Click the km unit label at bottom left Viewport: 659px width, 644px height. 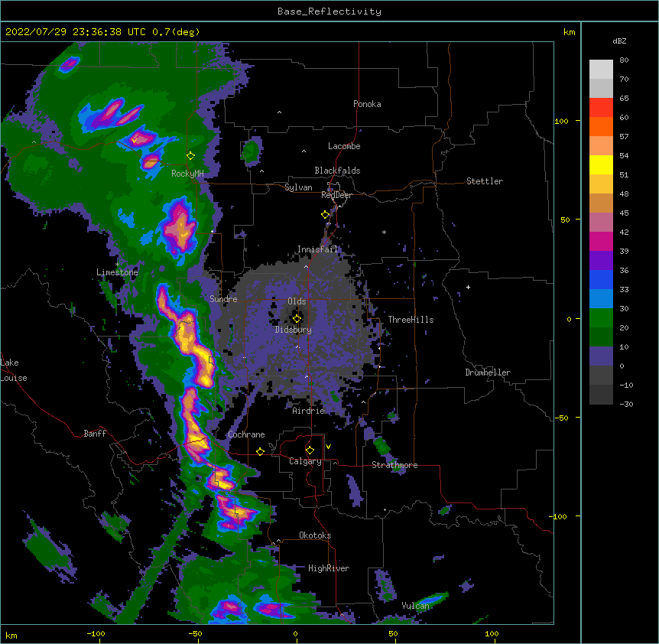11,635
